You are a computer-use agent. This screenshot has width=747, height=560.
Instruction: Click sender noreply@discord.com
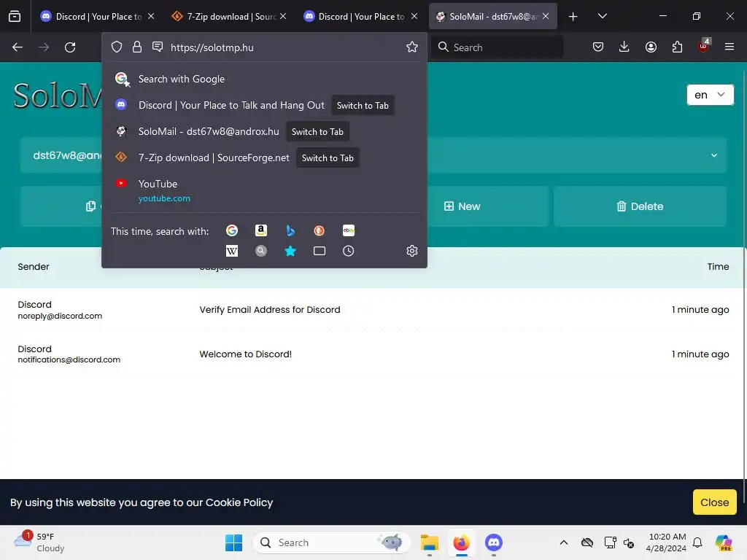pyautogui.click(x=60, y=316)
